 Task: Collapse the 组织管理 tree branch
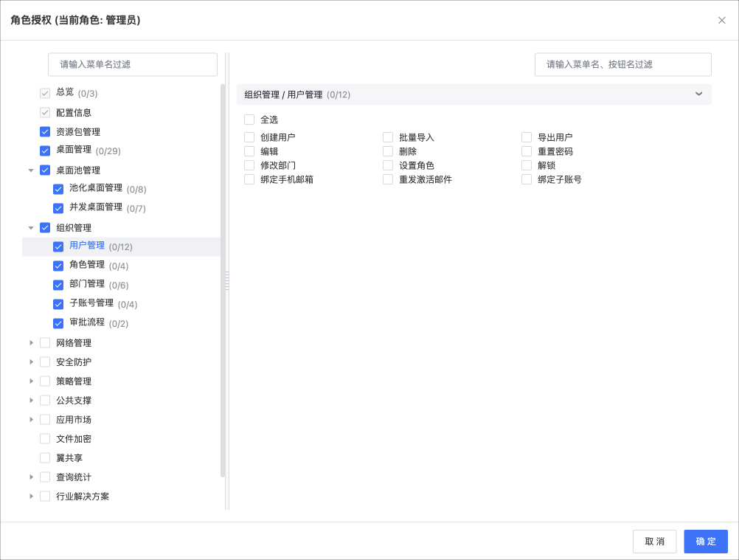click(x=31, y=227)
